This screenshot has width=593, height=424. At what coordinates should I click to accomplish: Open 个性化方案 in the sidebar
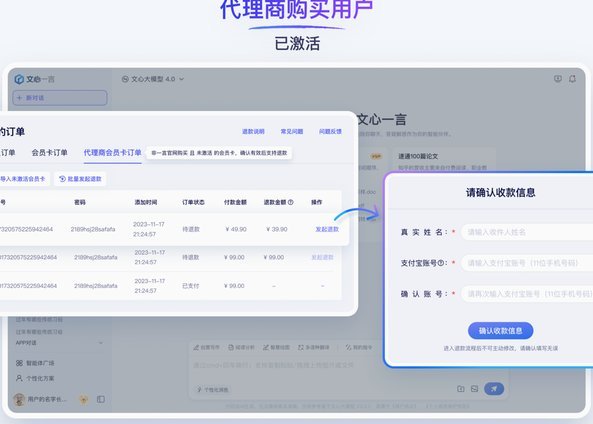(x=35, y=378)
